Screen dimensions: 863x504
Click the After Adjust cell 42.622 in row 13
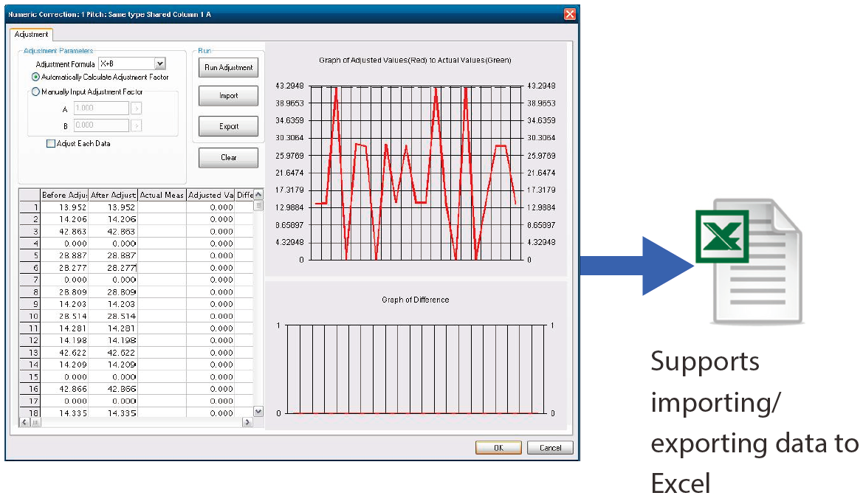tap(113, 353)
